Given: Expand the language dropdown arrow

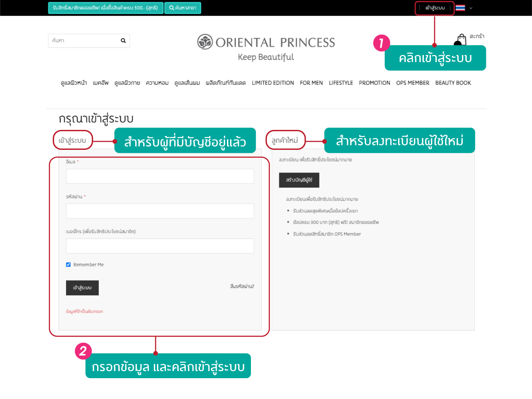Looking at the screenshot, I should (471, 8).
